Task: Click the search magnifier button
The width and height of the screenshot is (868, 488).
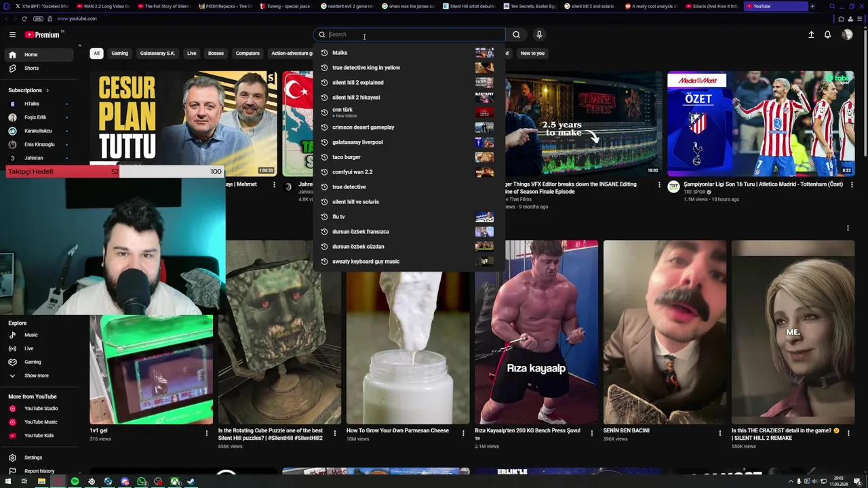Action: (x=516, y=35)
